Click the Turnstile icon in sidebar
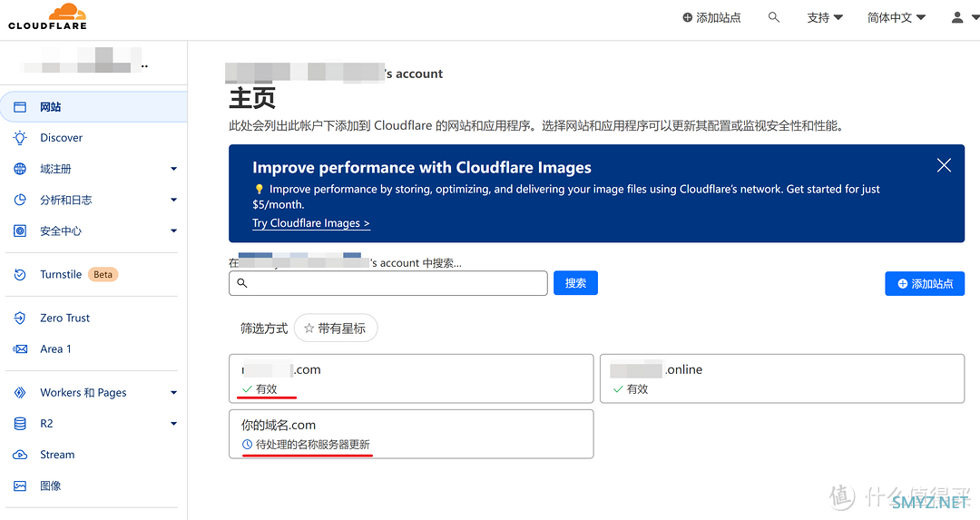The height and width of the screenshot is (520, 980). (x=20, y=274)
